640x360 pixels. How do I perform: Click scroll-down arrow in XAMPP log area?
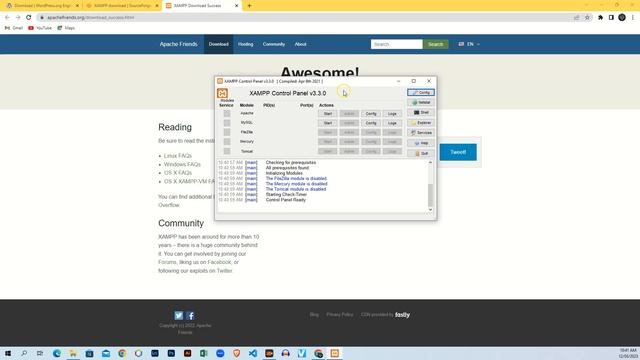tap(430, 210)
